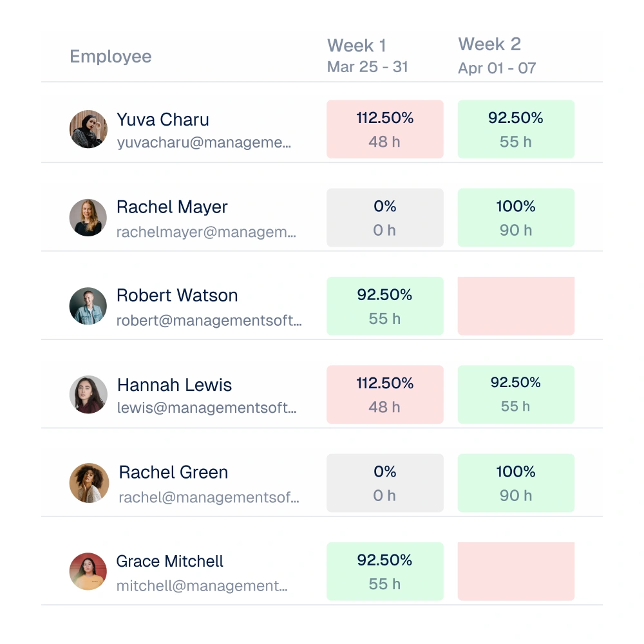Click Yuva Charu's profile avatar
644x644 pixels.
[x=88, y=129]
